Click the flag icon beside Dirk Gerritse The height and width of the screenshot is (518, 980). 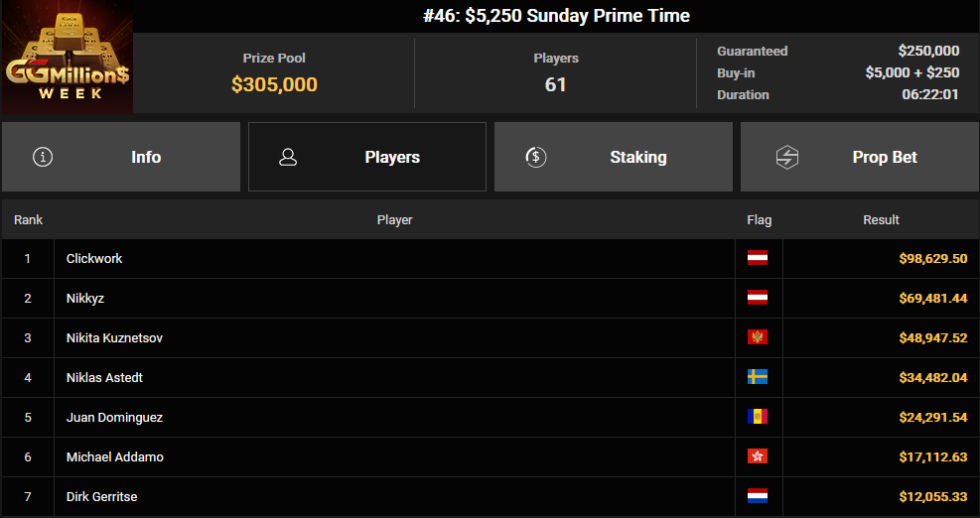tap(758, 496)
